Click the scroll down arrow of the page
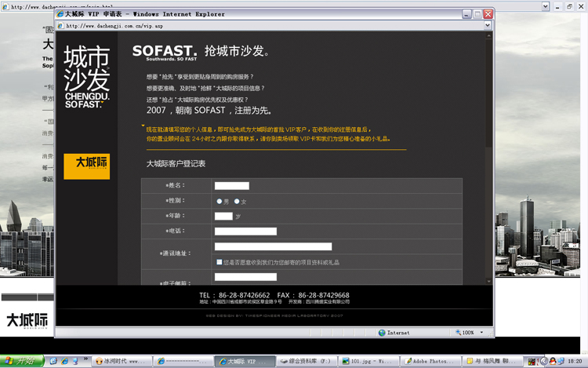 [488, 281]
